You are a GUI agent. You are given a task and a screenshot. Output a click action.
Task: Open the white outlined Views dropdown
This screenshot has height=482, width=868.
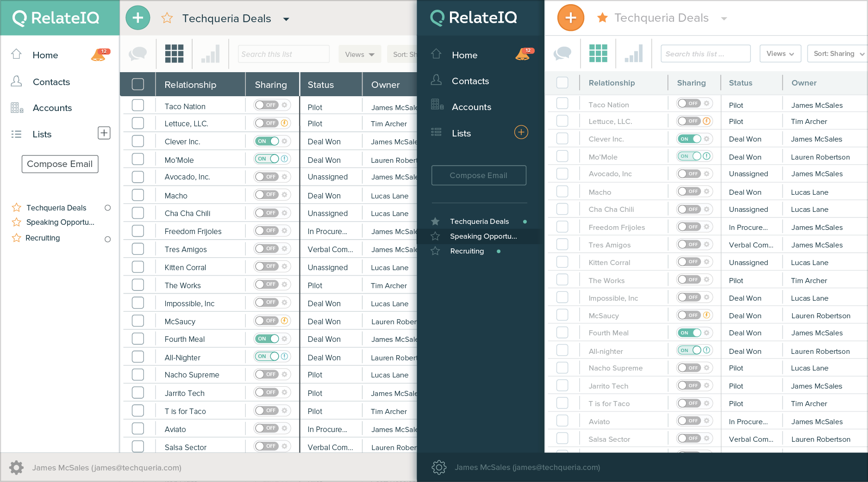[x=780, y=54]
